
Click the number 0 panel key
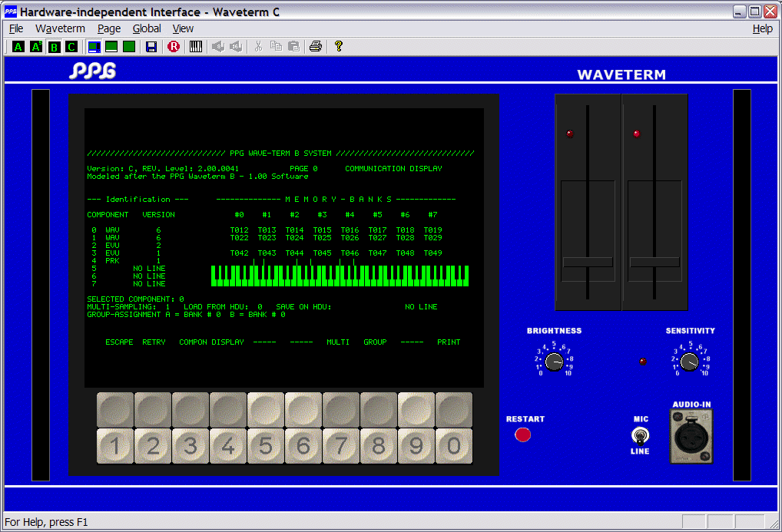pos(454,446)
